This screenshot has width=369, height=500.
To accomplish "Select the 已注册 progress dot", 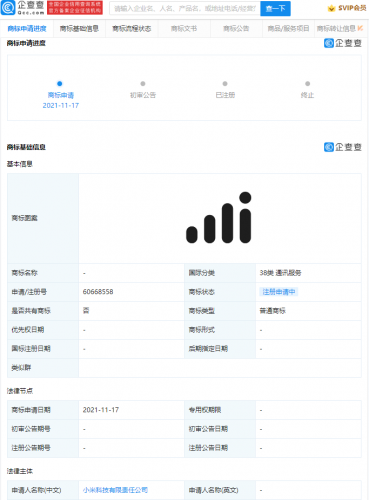I will (225, 83).
